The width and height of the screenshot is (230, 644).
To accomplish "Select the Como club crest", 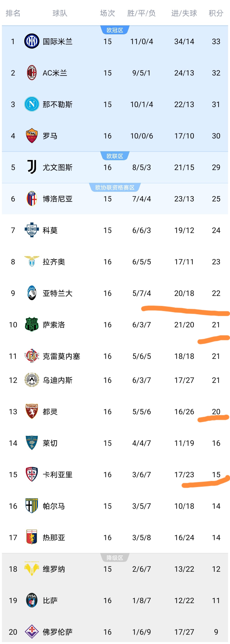I will point(32,230).
